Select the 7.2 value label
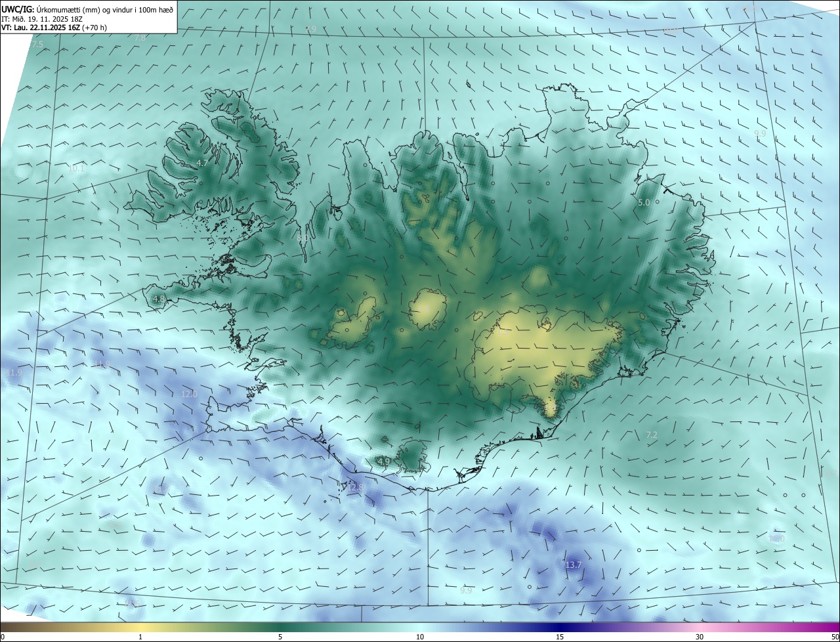The height and width of the screenshot is (642, 840). tap(652, 435)
